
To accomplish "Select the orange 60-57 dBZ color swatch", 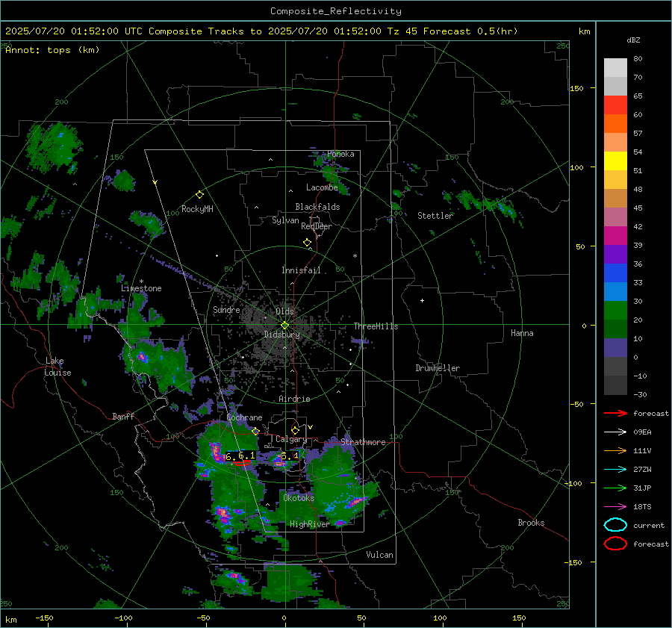I will point(615,124).
